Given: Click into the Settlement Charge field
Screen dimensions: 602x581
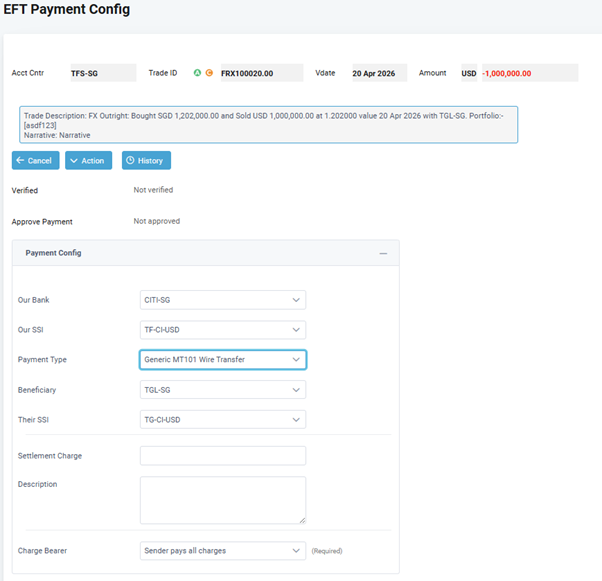Looking at the screenshot, I should pyautogui.click(x=223, y=456).
